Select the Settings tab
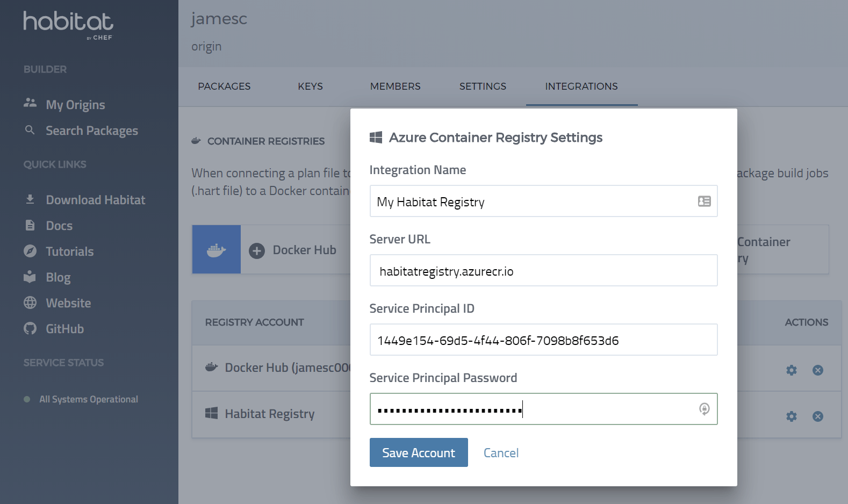This screenshot has height=504, width=848. 483,87
